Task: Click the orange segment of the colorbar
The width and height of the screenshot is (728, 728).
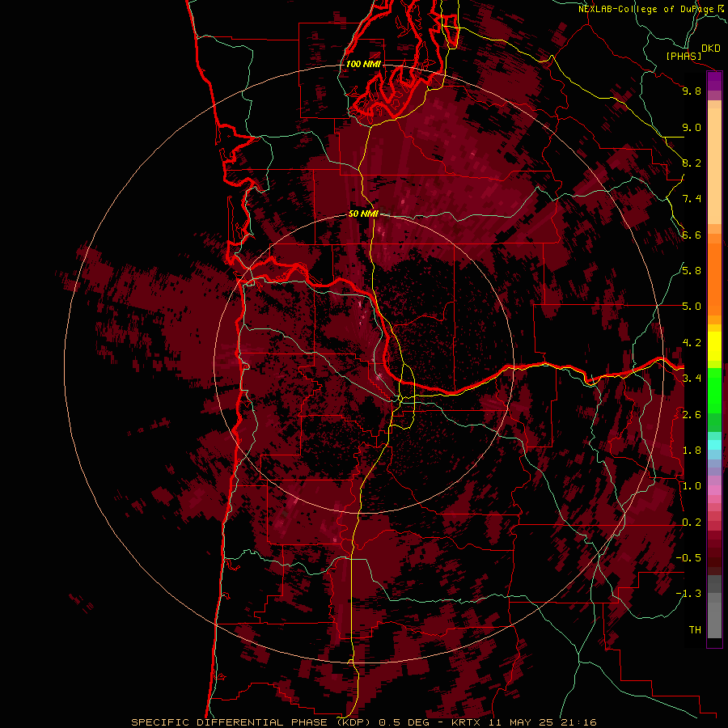Action: pos(714,280)
